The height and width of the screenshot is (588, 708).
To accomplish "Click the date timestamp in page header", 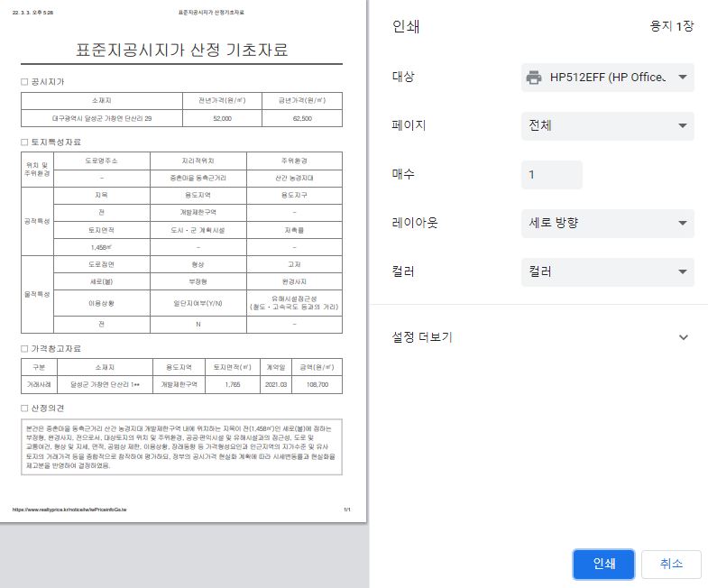I will (33, 13).
